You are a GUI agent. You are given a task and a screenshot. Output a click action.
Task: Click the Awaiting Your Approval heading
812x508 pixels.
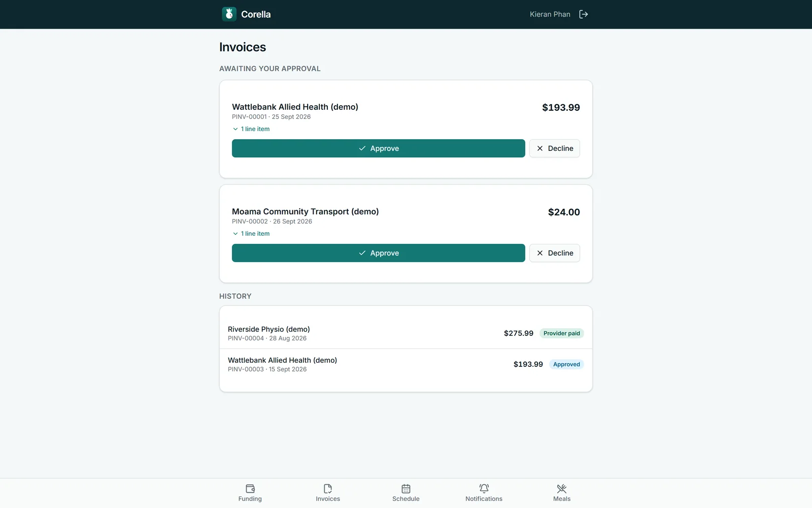[x=270, y=69]
